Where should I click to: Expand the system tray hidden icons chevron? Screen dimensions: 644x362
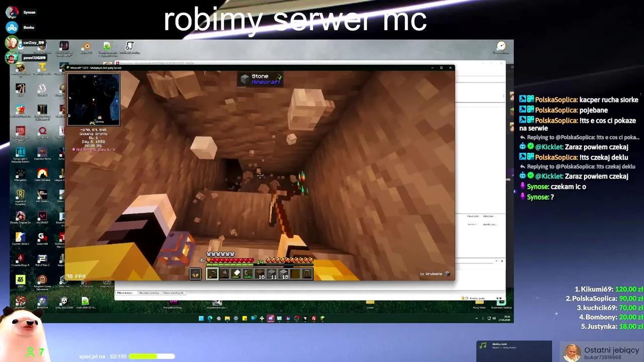coord(476,318)
